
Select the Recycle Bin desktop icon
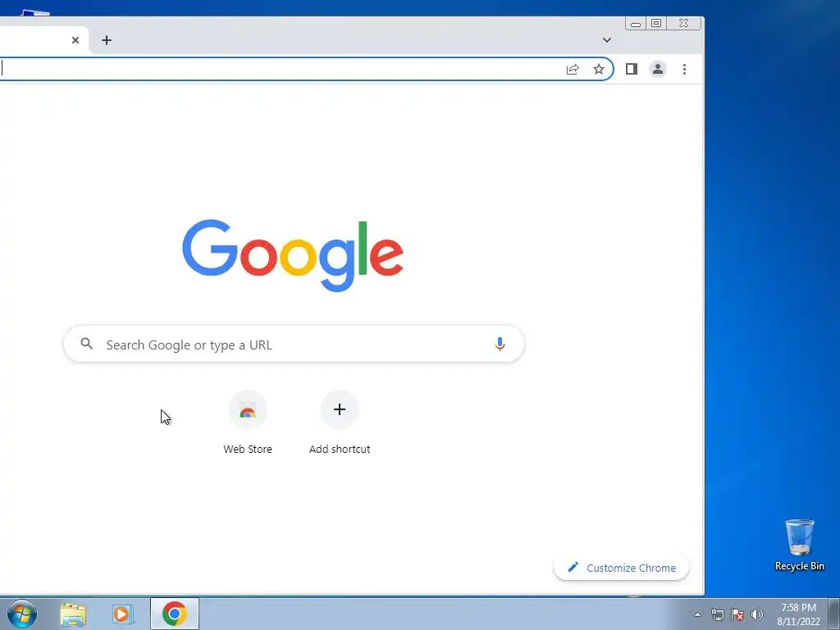799,545
